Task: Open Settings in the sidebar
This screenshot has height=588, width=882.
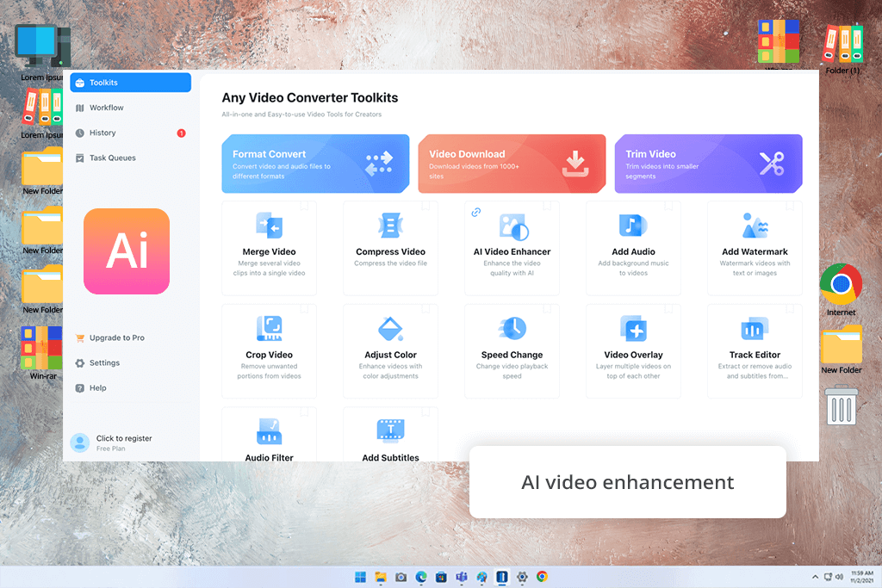Action: point(98,362)
